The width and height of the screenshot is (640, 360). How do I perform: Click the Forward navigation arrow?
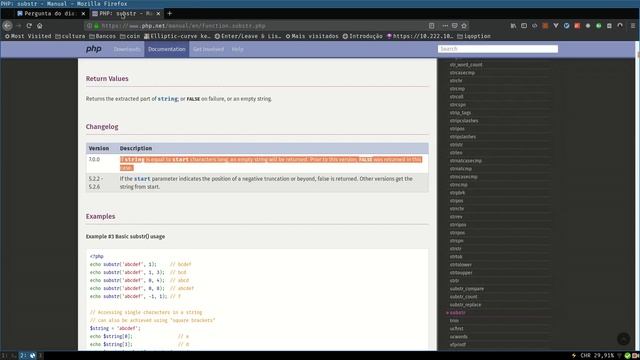[x=18, y=25]
